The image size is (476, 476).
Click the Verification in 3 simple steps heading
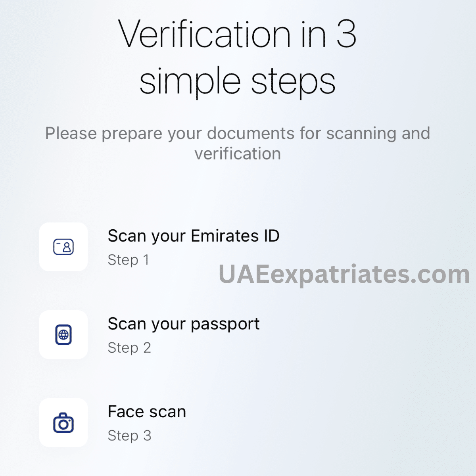click(x=238, y=58)
